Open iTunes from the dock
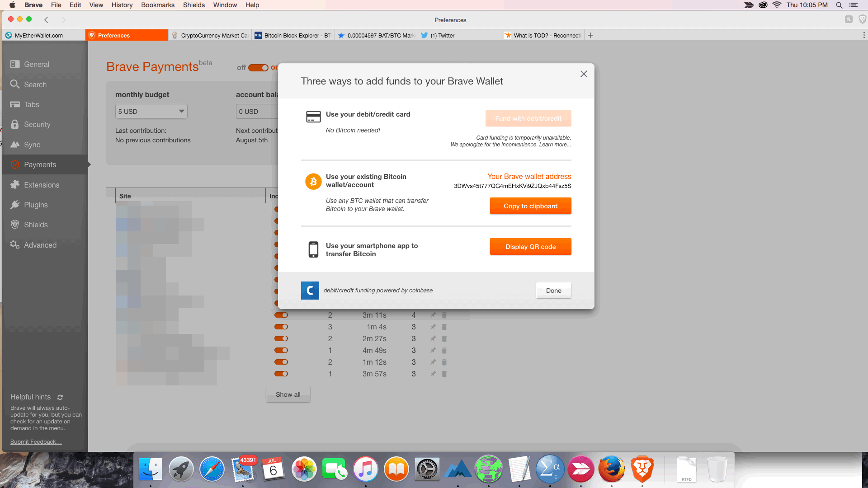This screenshot has width=868, height=488. click(x=366, y=469)
